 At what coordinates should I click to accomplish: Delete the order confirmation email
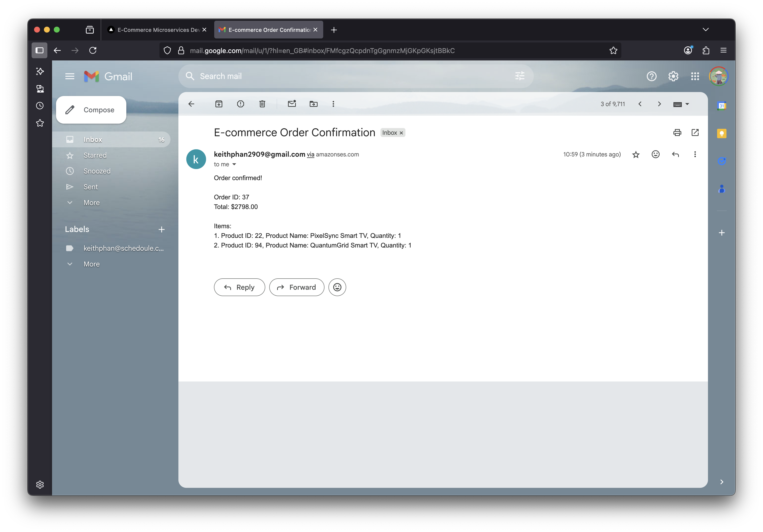point(262,104)
